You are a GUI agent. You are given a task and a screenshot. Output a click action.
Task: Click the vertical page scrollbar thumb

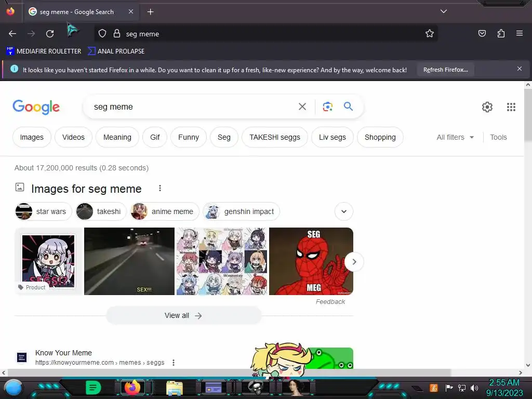(x=528, y=115)
